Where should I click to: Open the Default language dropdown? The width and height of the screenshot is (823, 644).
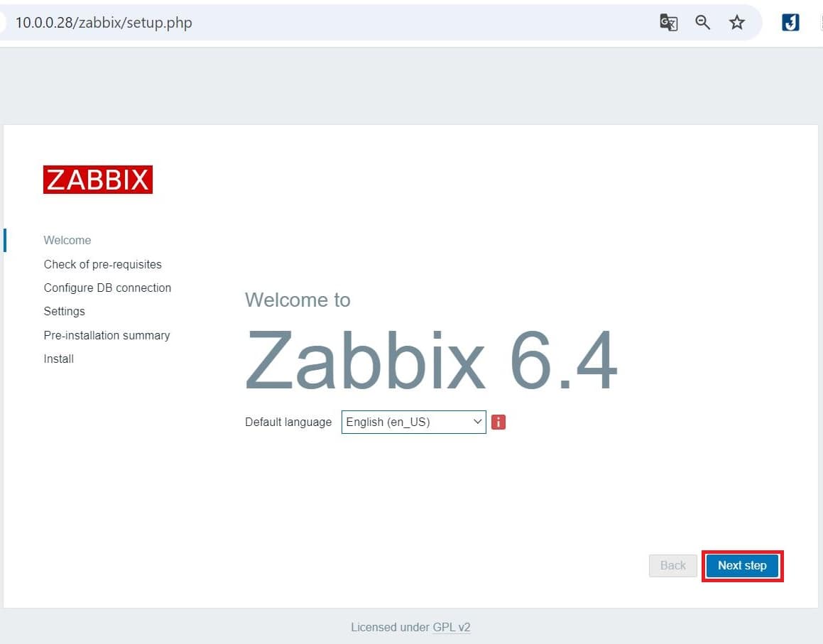(x=413, y=422)
